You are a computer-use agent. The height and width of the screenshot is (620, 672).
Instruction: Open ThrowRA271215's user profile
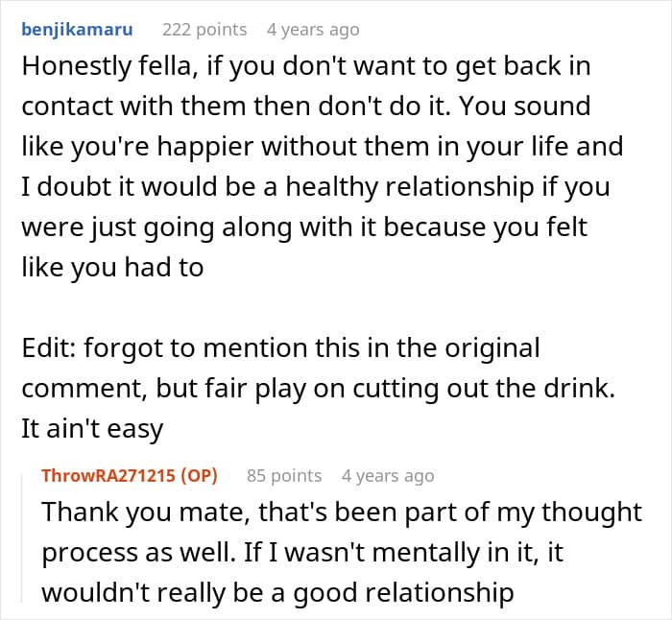[112, 475]
